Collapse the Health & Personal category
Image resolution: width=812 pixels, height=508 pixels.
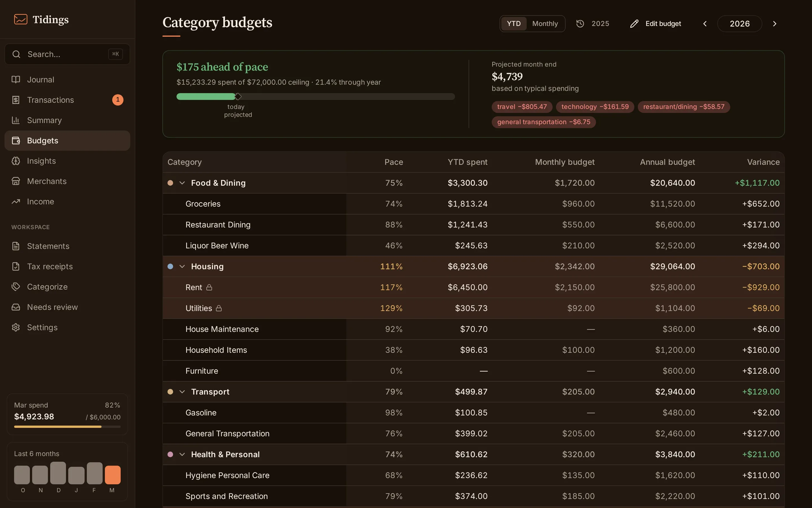[x=182, y=454]
